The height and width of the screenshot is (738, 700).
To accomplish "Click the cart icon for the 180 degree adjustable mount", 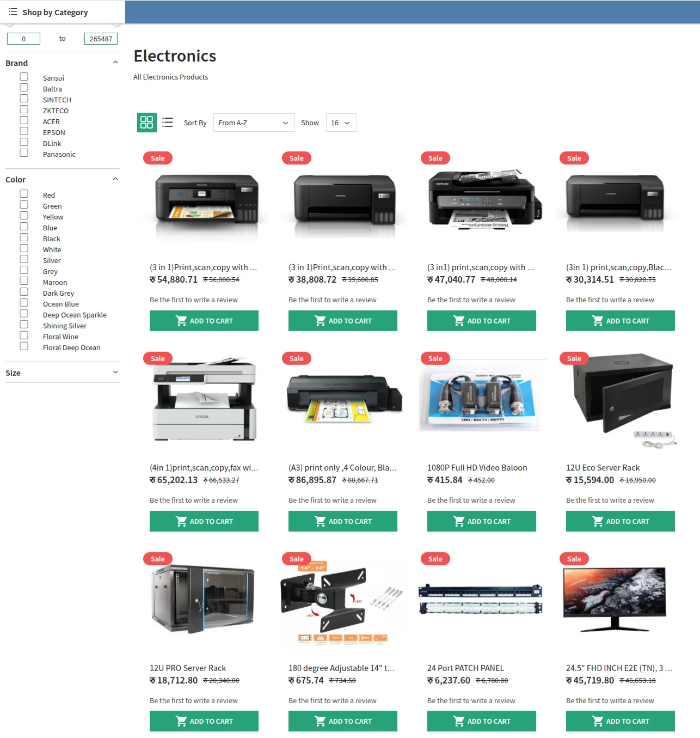I will pos(320,721).
